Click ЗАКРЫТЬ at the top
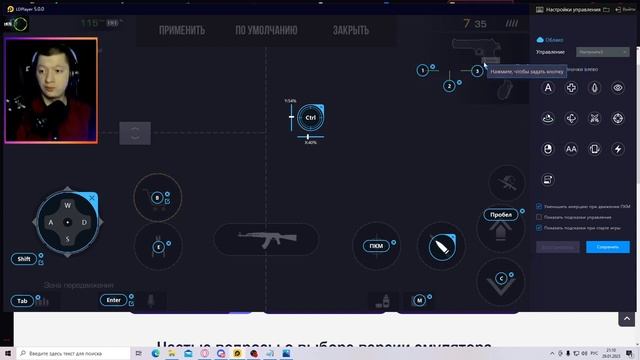 351,30
